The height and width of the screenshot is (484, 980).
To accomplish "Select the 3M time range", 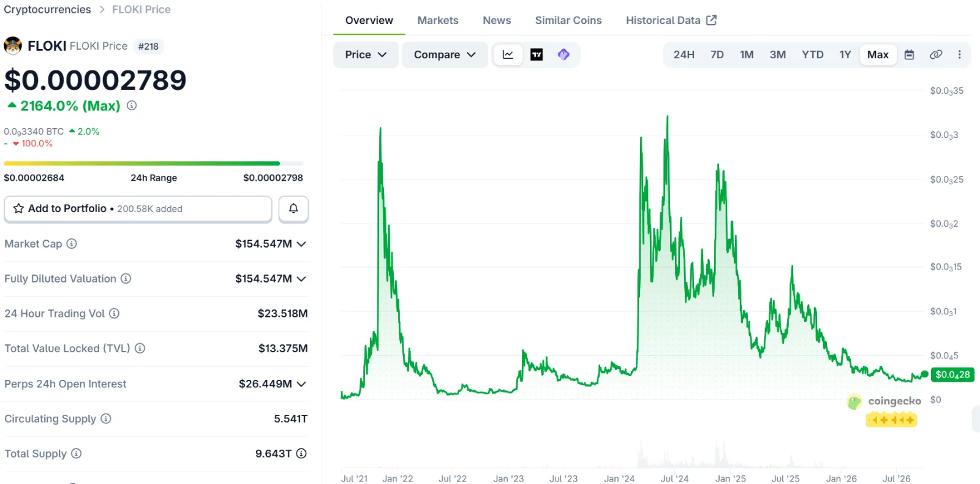I will pos(778,55).
